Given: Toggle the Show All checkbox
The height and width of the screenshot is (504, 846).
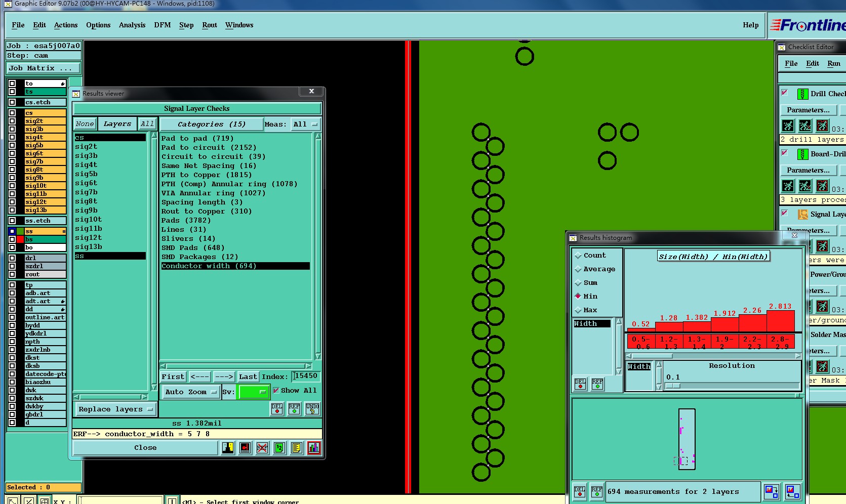Looking at the screenshot, I should click(276, 390).
